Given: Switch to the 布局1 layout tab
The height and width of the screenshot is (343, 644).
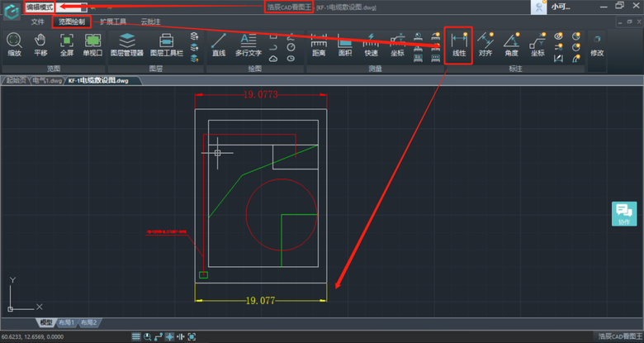Looking at the screenshot, I should pos(65,322).
